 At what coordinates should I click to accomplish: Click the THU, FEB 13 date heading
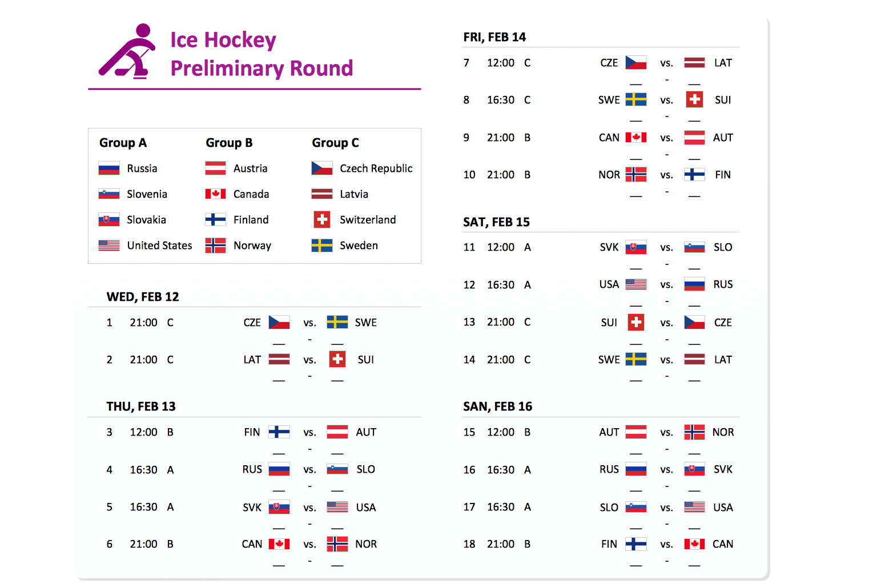point(141,406)
